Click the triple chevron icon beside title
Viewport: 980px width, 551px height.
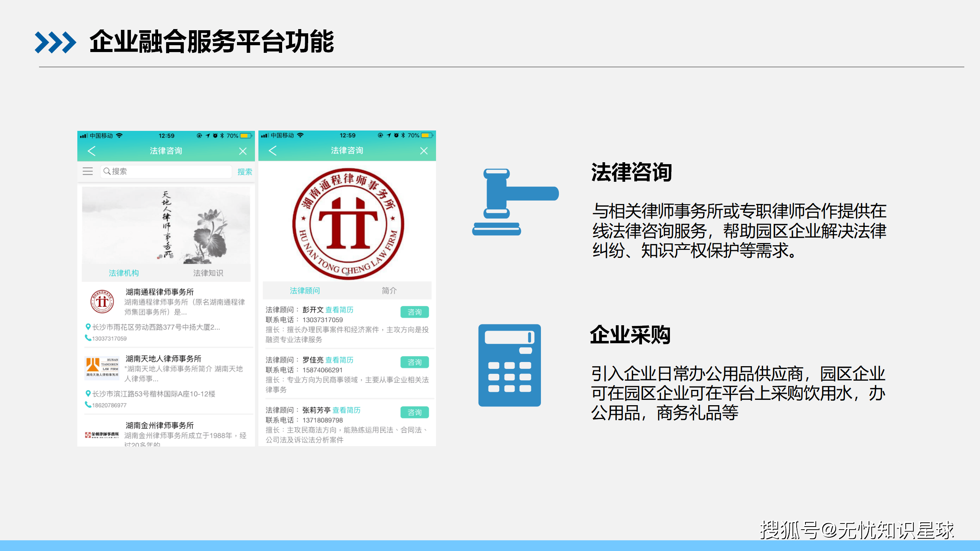56,42
